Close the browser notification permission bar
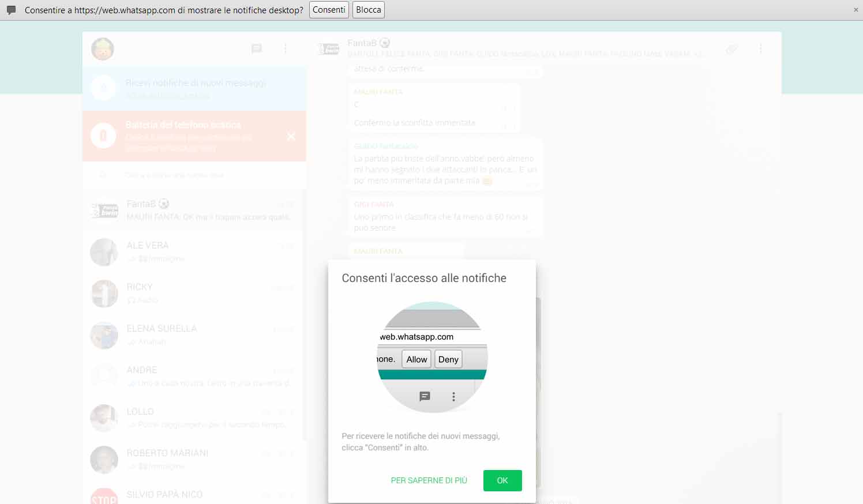 point(856,10)
